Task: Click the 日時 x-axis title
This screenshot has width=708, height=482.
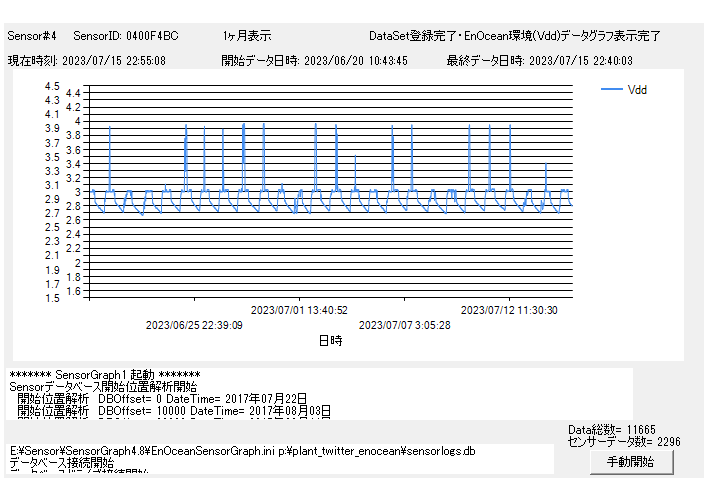Action: pyautogui.click(x=330, y=341)
